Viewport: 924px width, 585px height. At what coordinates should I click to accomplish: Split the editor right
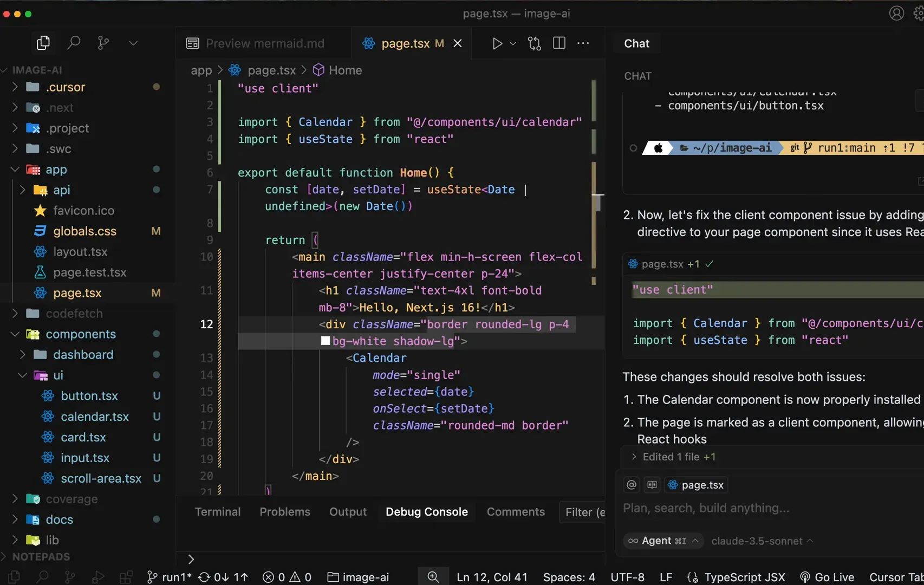pos(559,43)
